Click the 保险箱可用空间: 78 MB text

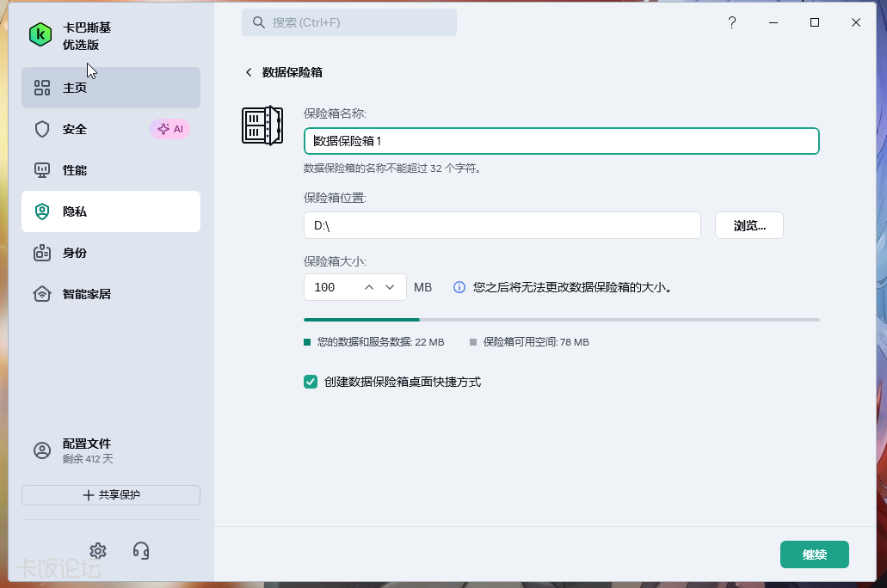pyautogui.click(x=536, y=342)
